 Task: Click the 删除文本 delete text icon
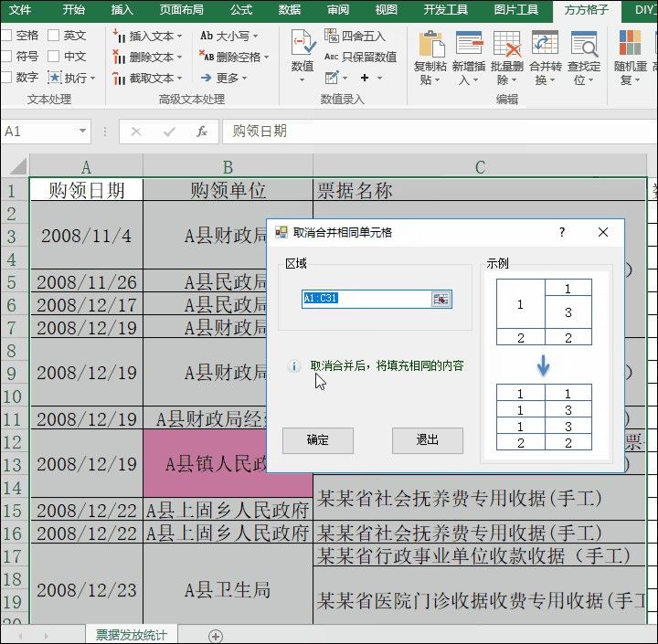coord(119,57)
